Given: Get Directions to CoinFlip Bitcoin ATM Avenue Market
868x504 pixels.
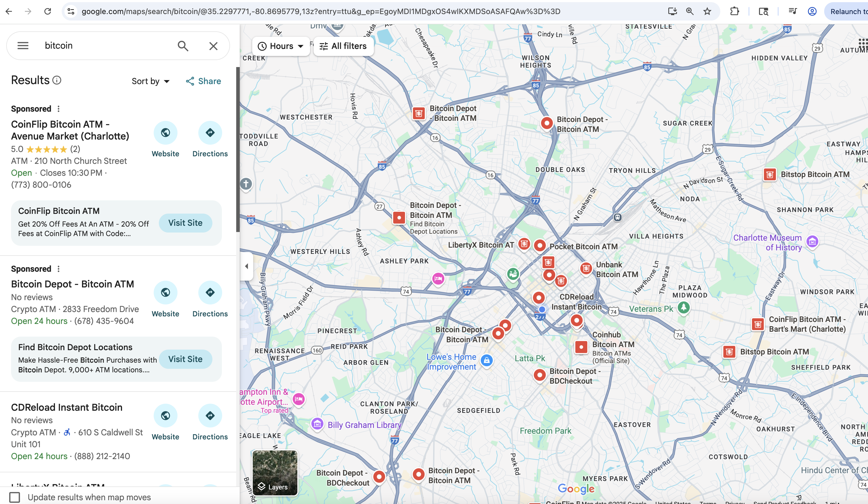Looking at the screenshot, I should pos(210,140).
